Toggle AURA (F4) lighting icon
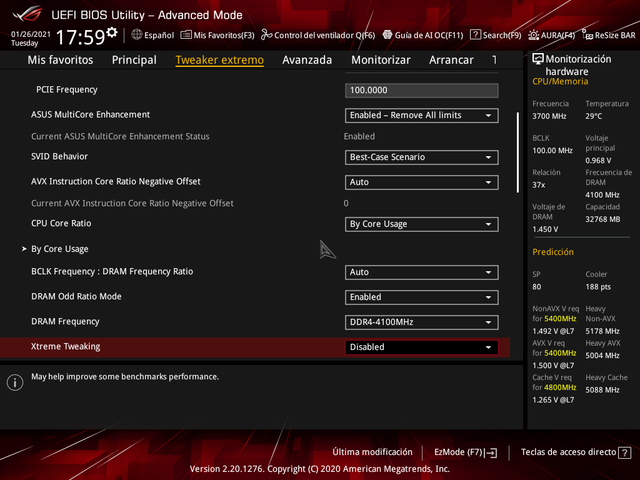The width and height of the screenshot is (640, 480). coord(533,35)
